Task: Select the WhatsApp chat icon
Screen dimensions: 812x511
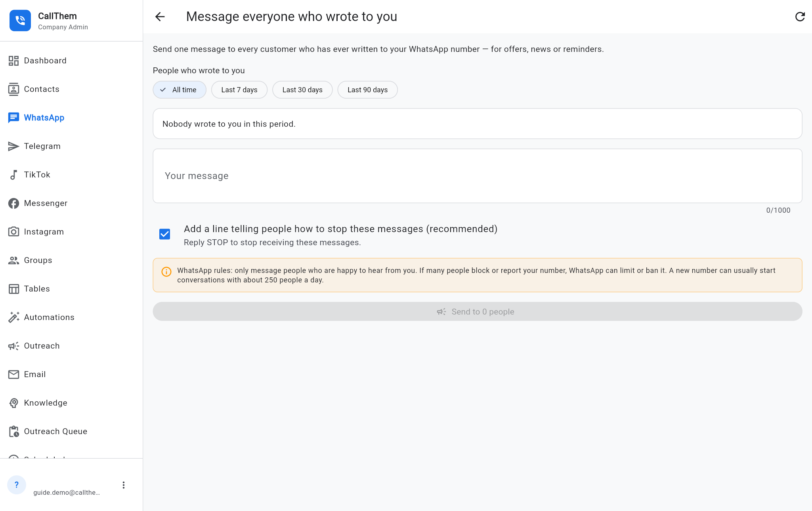Action: coord(13,118)
